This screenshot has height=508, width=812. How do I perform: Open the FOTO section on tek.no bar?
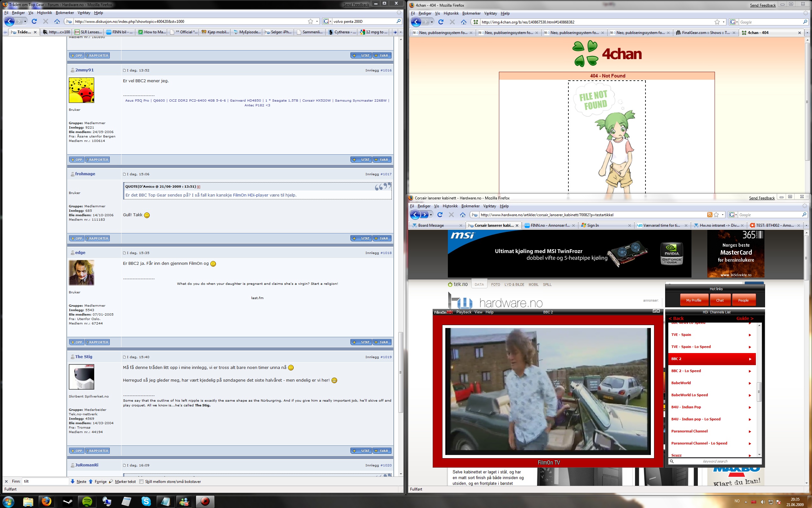click(x=495, y=284)
